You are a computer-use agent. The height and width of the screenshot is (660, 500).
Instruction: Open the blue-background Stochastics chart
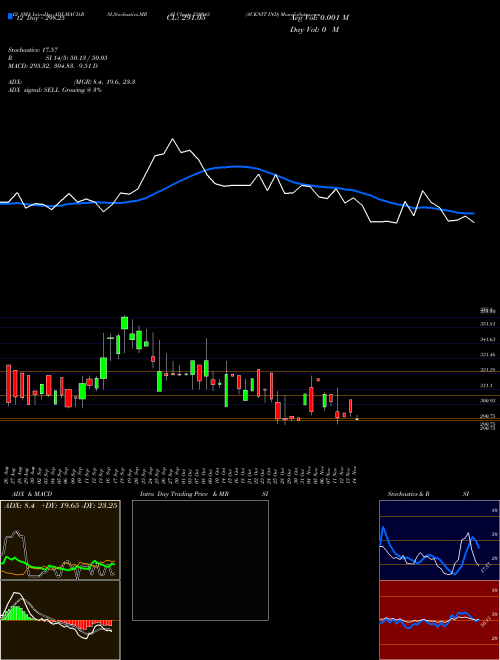coord(439,540)
